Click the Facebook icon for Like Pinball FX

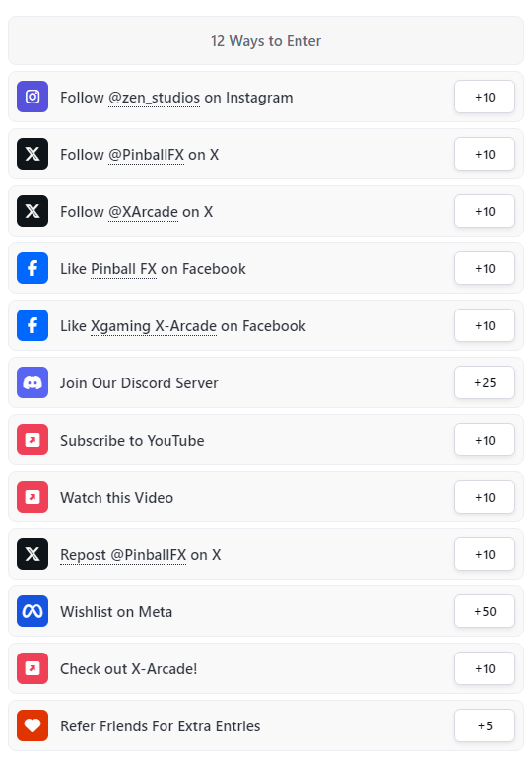tap(33, 268)
